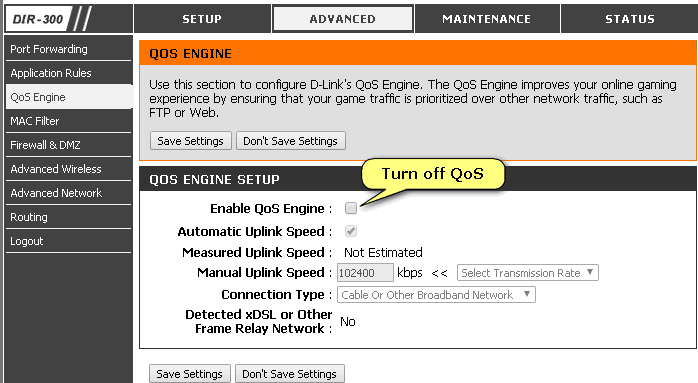Go to the Status tab
The image size is (698, 383).
[629, 19]
